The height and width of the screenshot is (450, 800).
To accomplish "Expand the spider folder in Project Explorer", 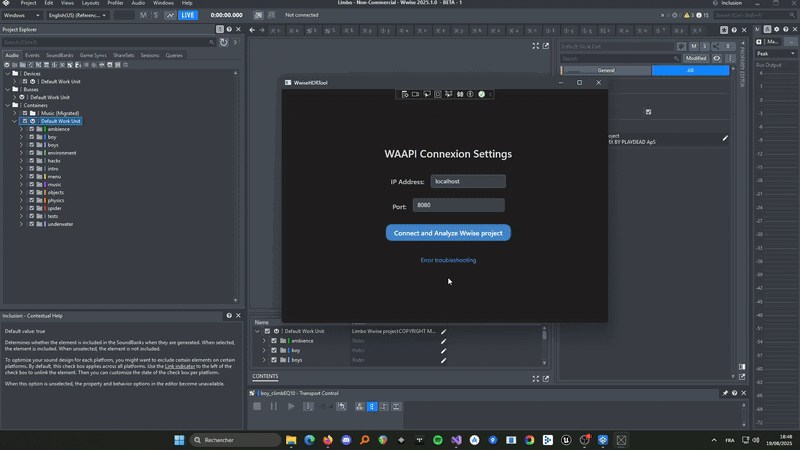I will (x=21, y=208).
